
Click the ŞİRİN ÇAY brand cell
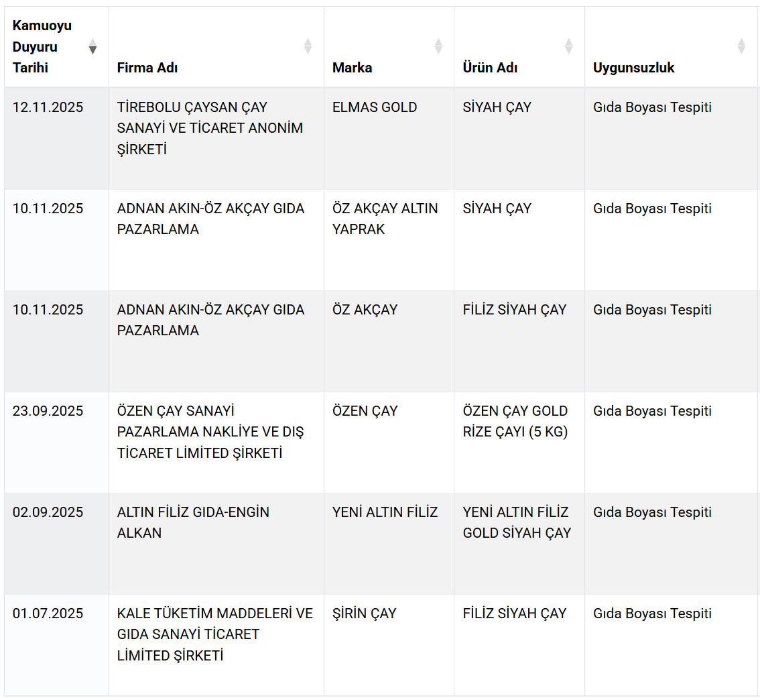[x=364, y=614]
